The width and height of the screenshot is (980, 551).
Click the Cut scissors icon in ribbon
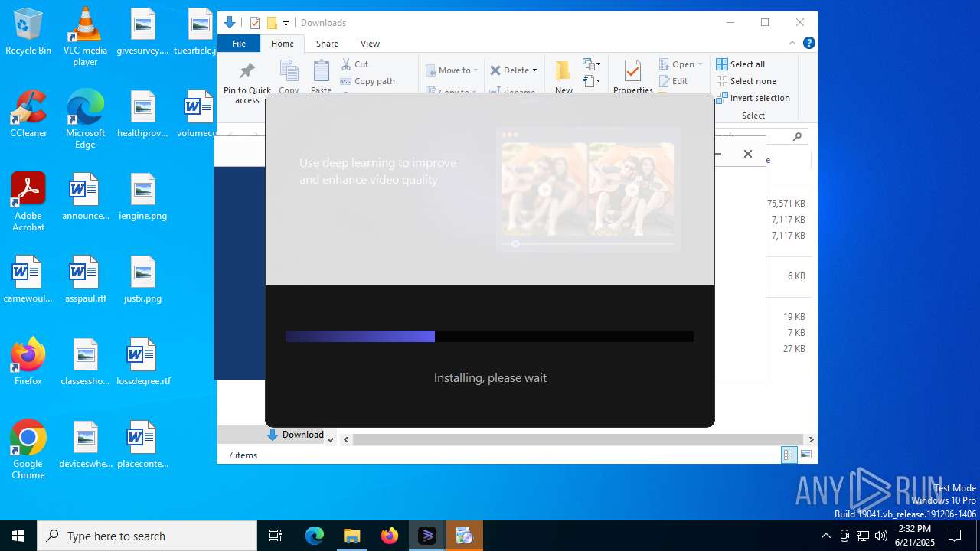(x=346, y=64)
